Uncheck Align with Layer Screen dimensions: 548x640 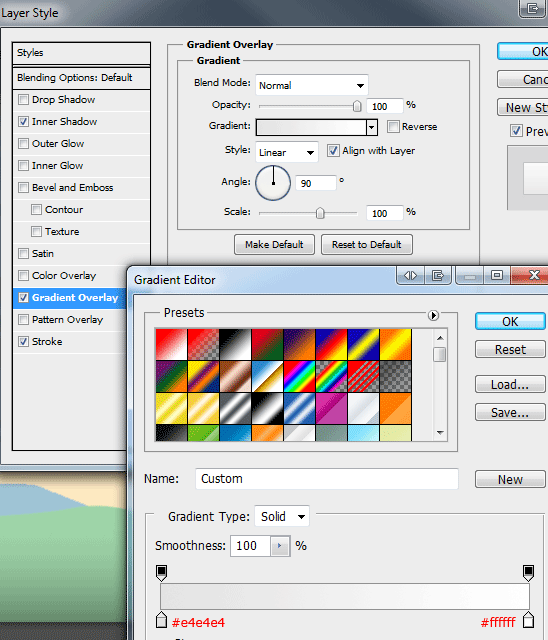(x=333, y=151)
